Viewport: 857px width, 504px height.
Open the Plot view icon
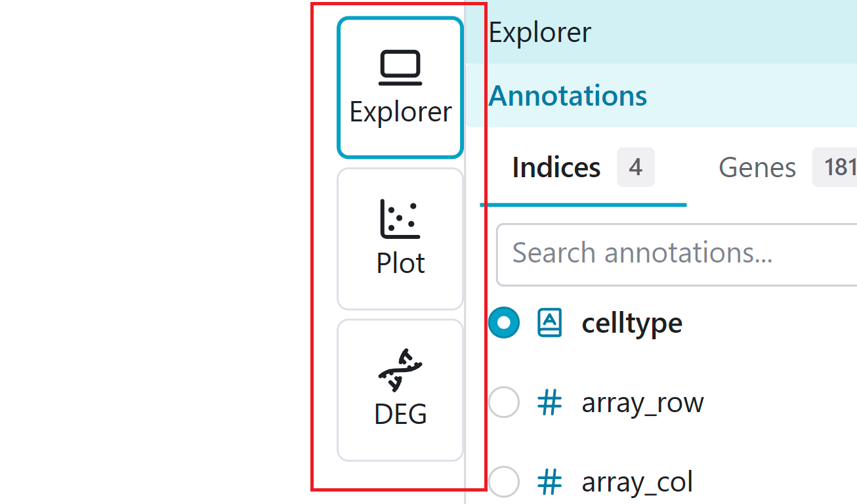point(400,238)
